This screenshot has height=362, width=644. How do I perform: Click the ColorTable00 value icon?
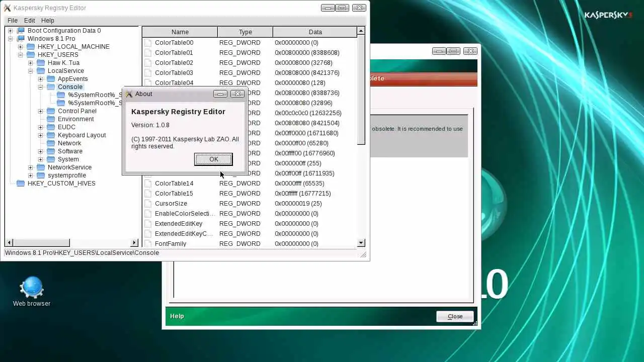(x=148, y=43)
